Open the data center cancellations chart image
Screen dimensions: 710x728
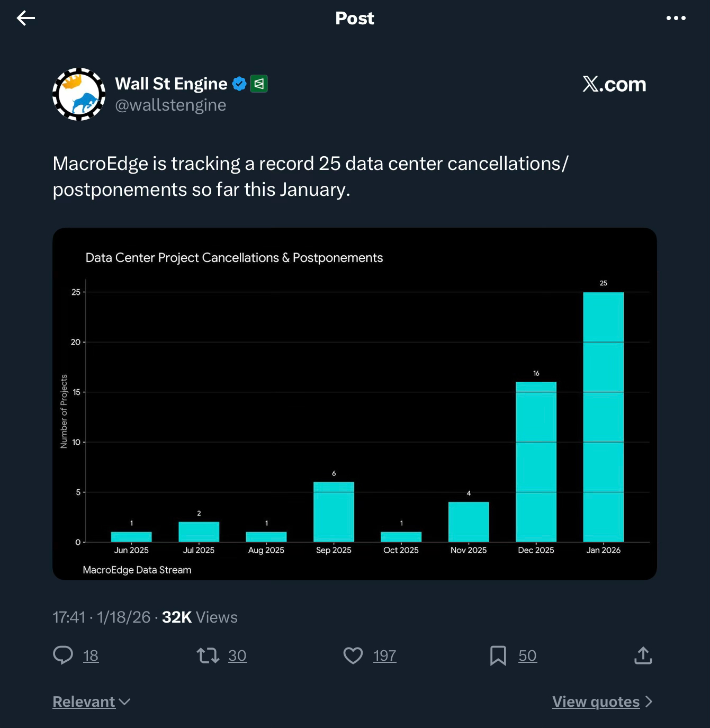click(x=355, y=403)
